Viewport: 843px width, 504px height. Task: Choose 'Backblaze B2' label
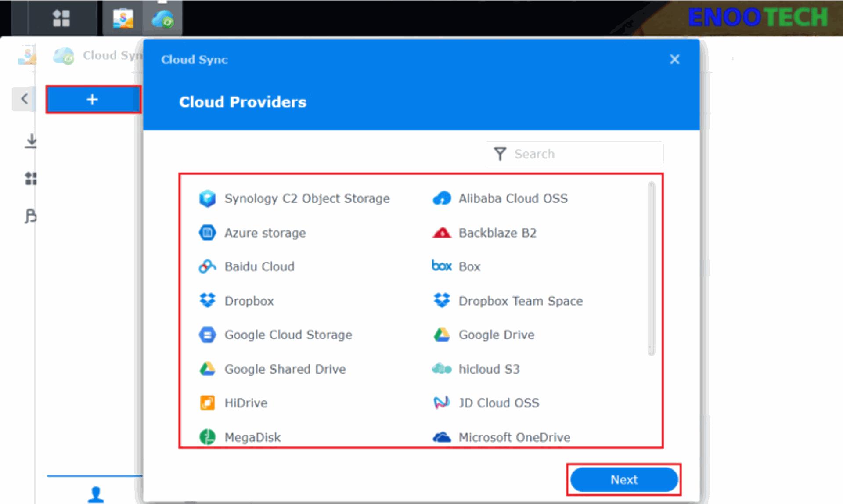tap(497, 233)
